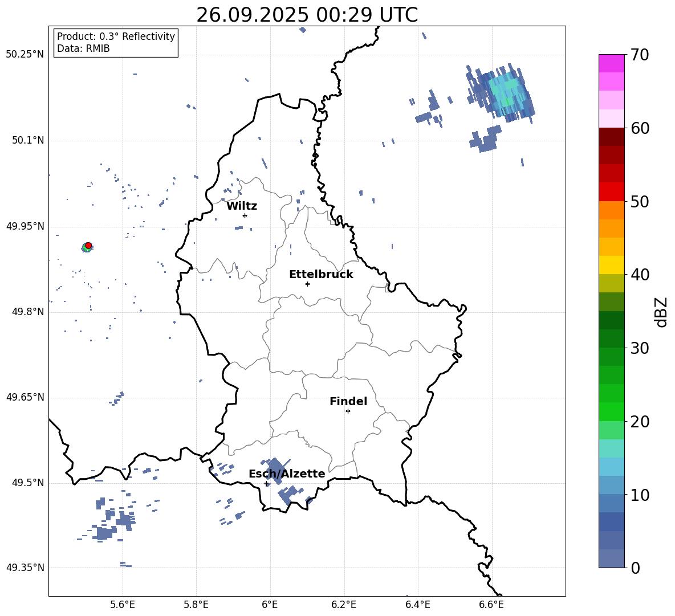Click the colorbar tick value 10

[x=639, y=495]
